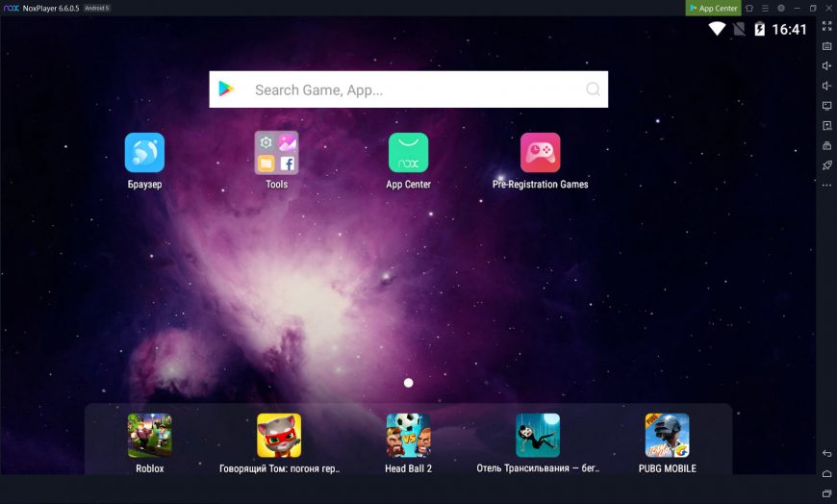Decrease volume using sidebar button

click(826, 86)
